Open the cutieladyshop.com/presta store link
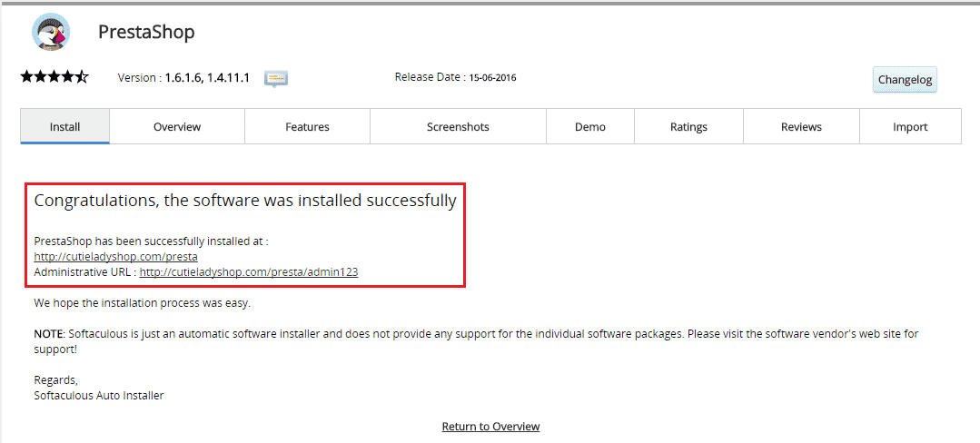The width and height of the screenshot is (980, 443). pos(115,257)
